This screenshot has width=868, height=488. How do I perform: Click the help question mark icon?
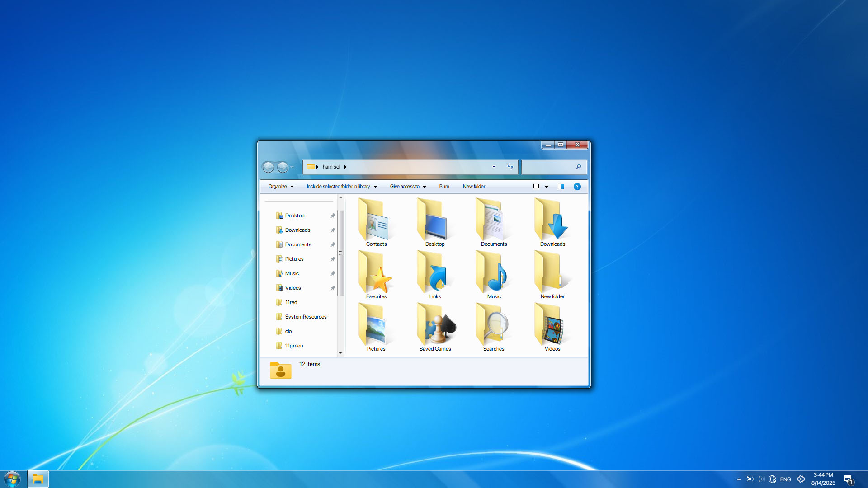click(x=577, y=187)
